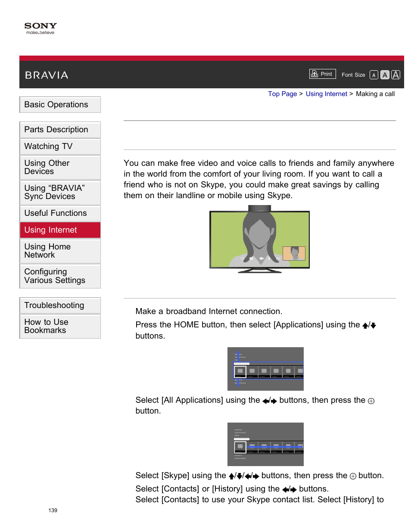This screenshot has height=532, width=411.
Task: Click the Print button
Action: click(x=322, y=74)
